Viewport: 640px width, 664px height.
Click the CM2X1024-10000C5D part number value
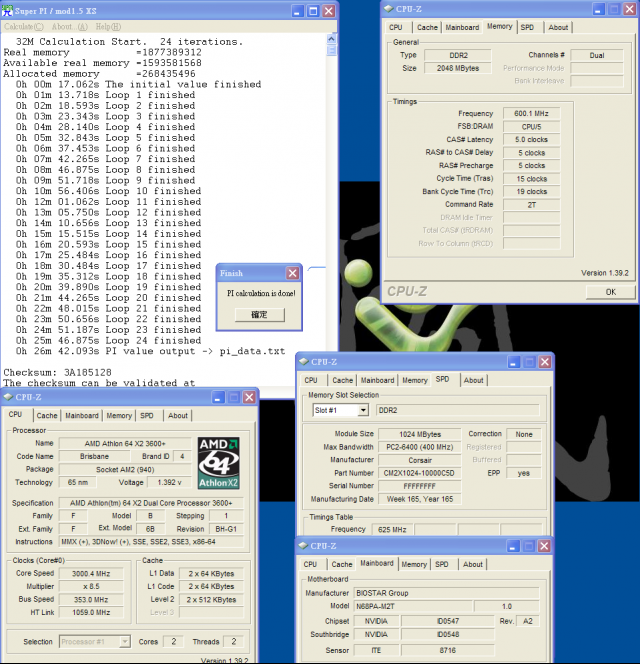pos(419,473)
